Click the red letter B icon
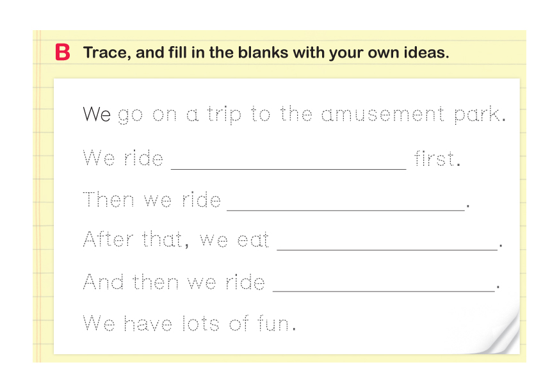The image size is (559, 392). pos(63,53)
